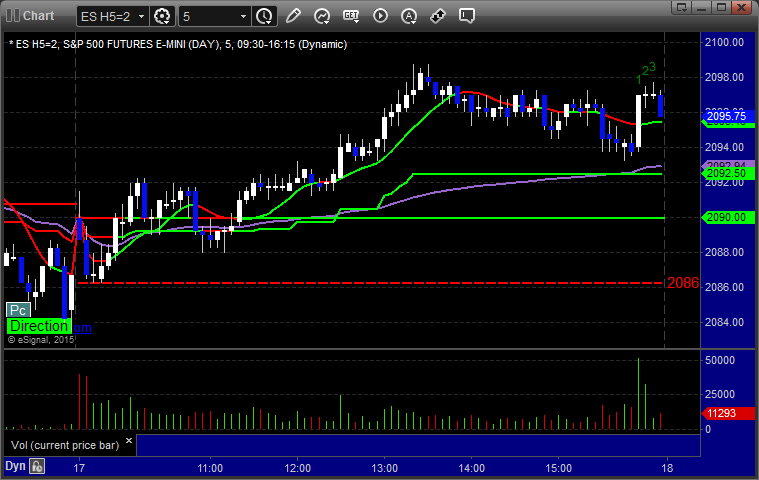Click the 12:00 time axis label
The width and height of the screenshot is (759, 480).
coord(297,468)
